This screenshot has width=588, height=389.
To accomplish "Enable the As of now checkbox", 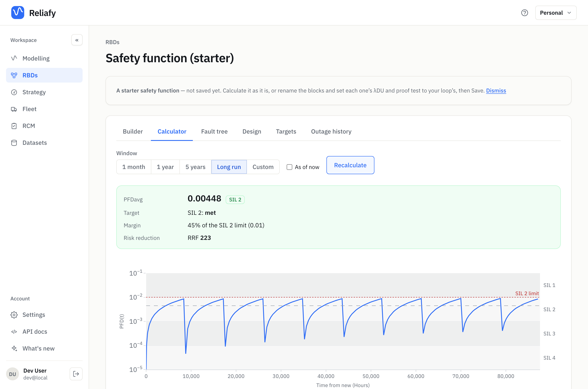I will pyautogui.click(x=289, y=167).
